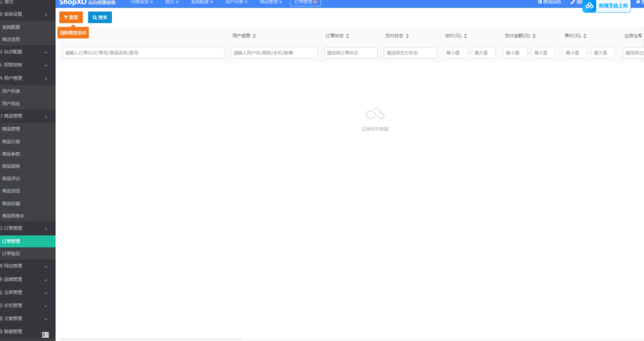The width and height of the screenshot is (644, 341).
Task: Expand the 站点配置 sidebar group
Action: coord(28,52)
